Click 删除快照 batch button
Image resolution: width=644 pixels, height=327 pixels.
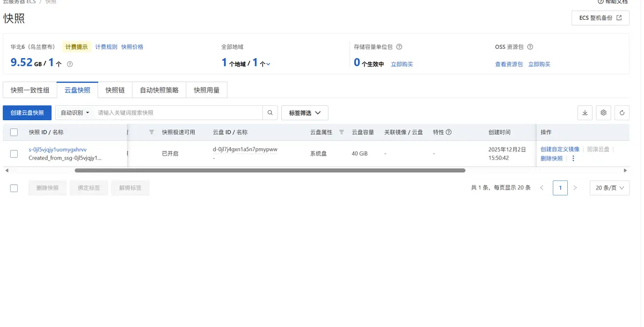pos(47,188)
